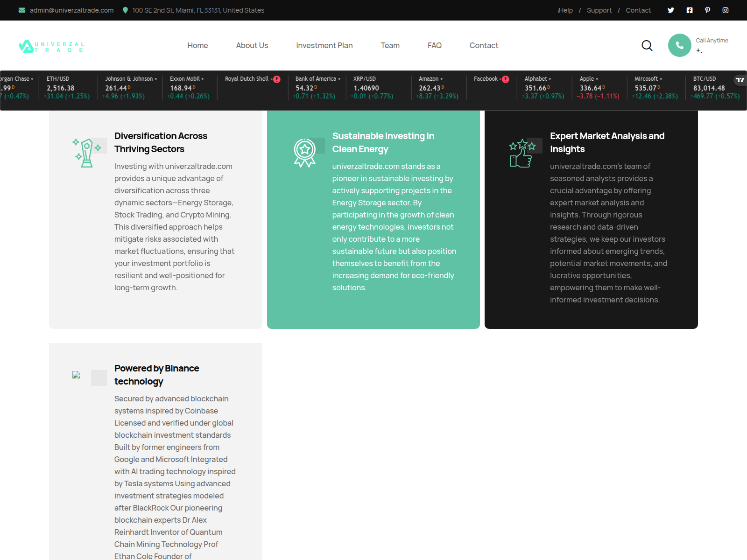
Task: Click the Univerzal Trade logo
Action: (51, 46)
